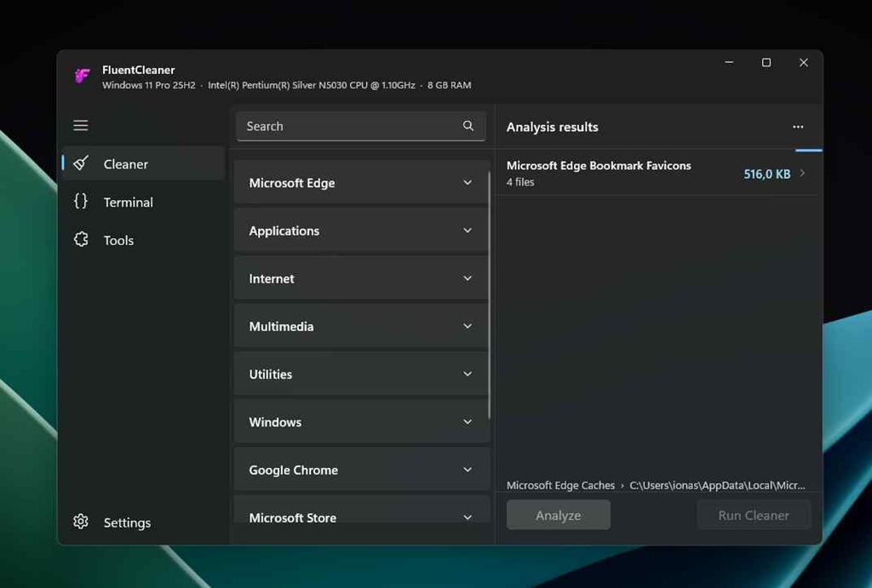The width and height of the screenshot is (872, 588).
Task: Click the Tools puzzle icon
Action: (81, 239)
